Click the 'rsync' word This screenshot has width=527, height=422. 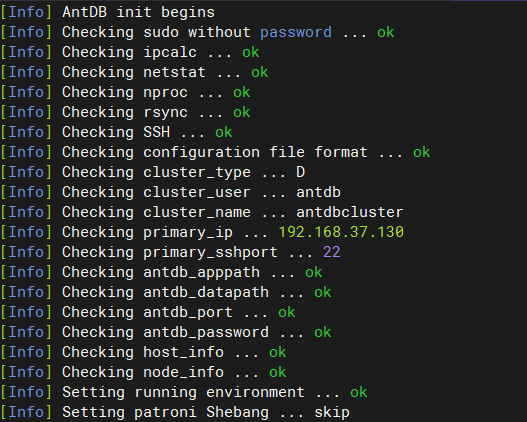pos(165,113)
